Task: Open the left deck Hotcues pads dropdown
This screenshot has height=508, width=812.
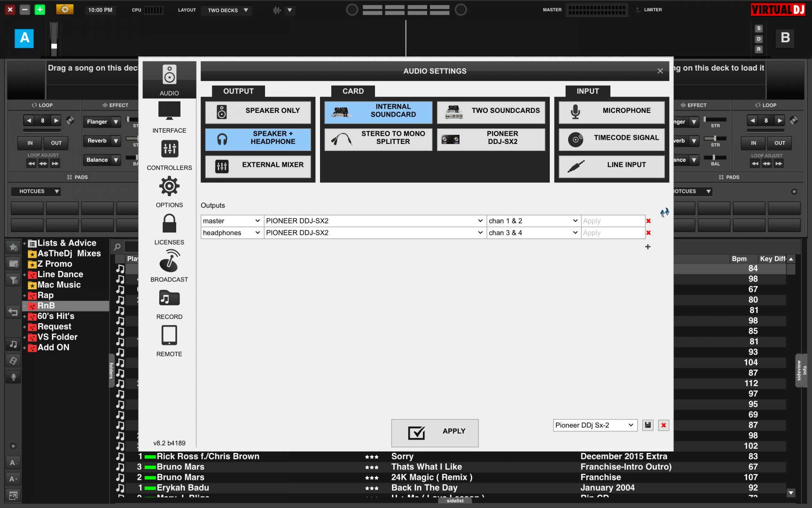Action: 36,191
